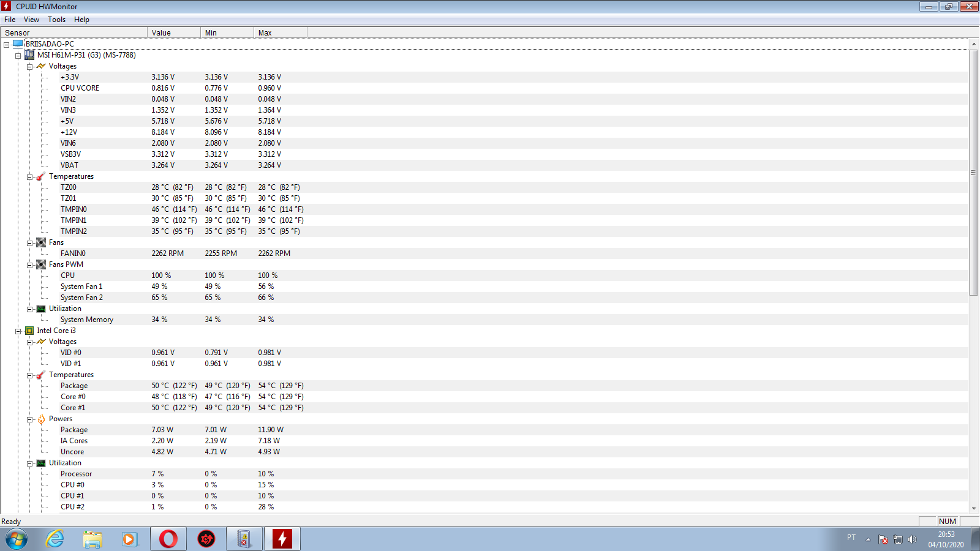
Task: Click the scrollbar down arrow
Action: [x=974, y=508]
